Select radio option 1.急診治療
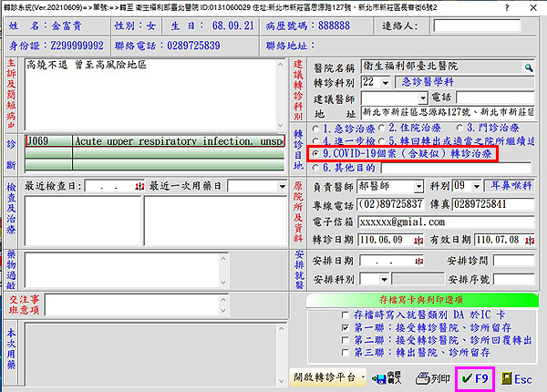547x392 pixels. tap(315, 129)
